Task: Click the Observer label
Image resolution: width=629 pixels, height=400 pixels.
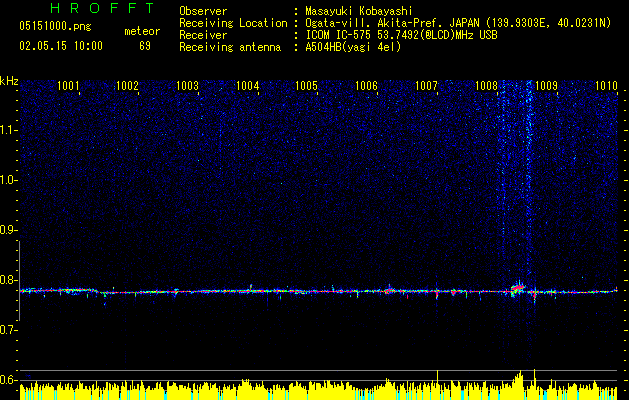Action: 203,11
